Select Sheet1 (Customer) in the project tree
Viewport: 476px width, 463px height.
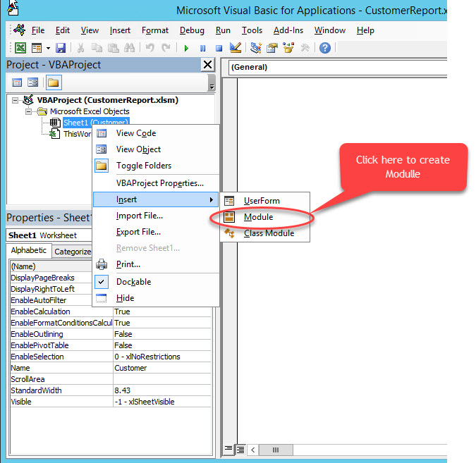96,123
